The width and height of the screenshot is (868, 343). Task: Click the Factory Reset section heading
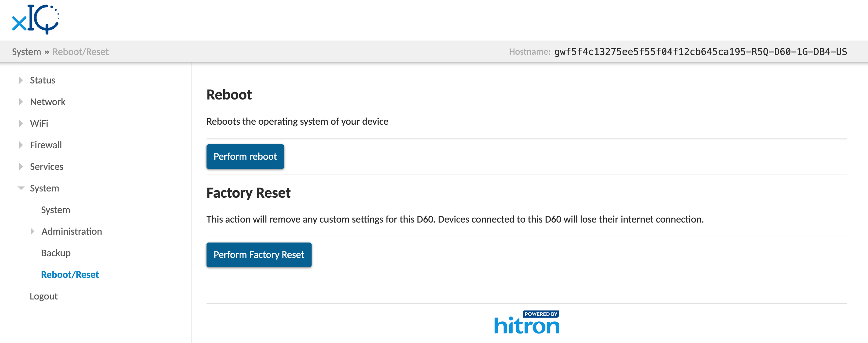pyautogui.click(x=248, y=193)
